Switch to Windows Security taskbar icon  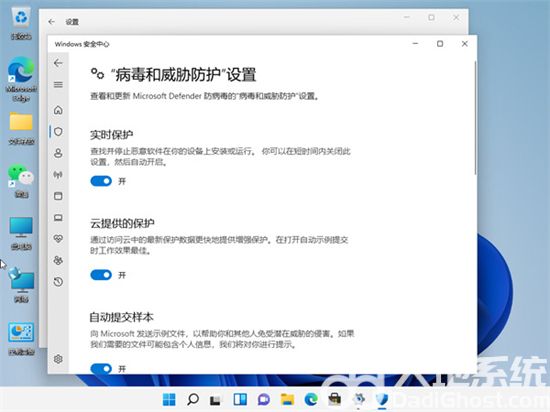coord(382,399)
